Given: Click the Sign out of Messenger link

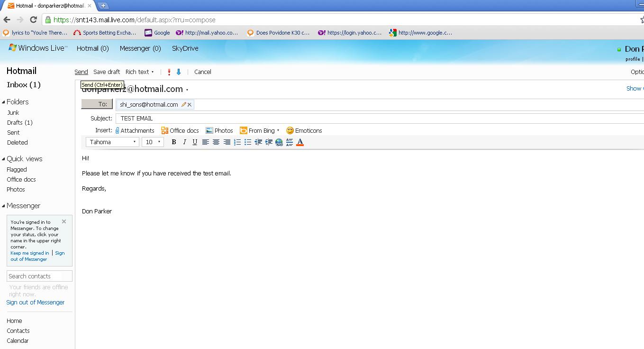Looking at the screenshot, I should point(36,303).
